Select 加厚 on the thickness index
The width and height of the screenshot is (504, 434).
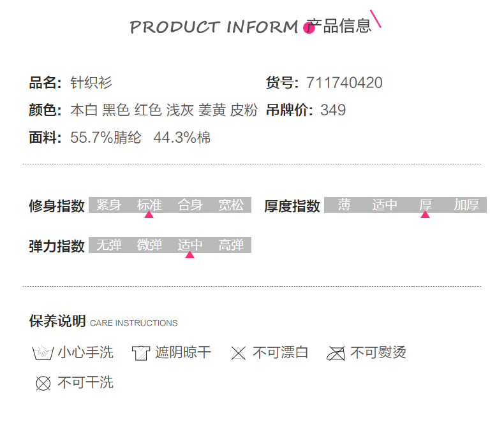(466, 205)
